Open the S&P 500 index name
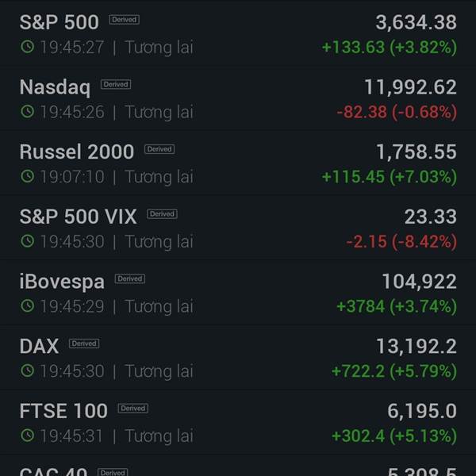This screenshot has width=476, height=476. 59,21
